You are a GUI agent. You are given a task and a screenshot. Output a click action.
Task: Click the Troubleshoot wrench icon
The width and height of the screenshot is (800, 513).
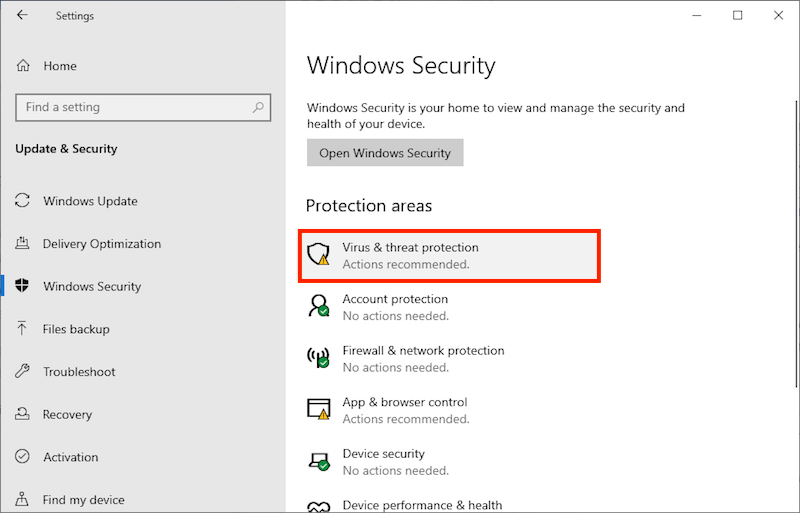pos(23,372)
